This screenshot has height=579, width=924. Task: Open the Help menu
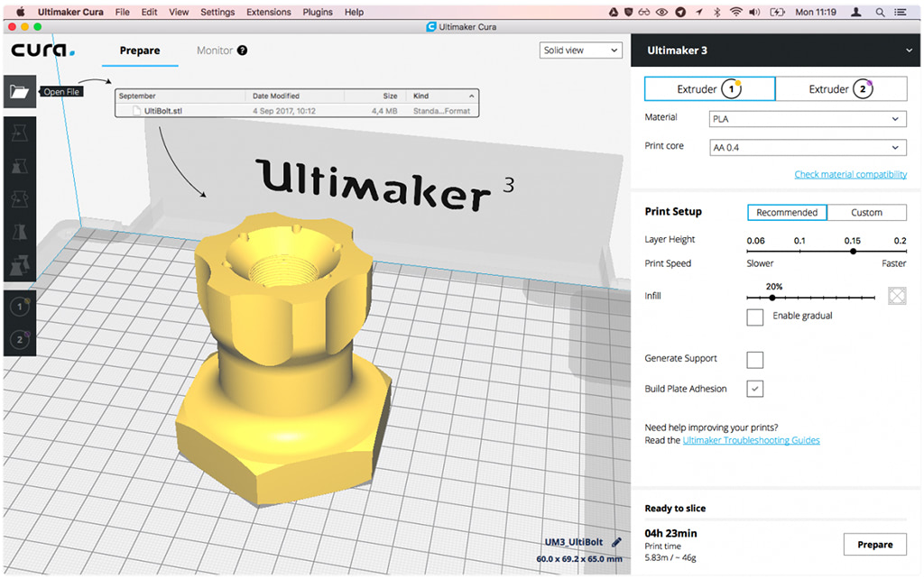pos(354,12)
